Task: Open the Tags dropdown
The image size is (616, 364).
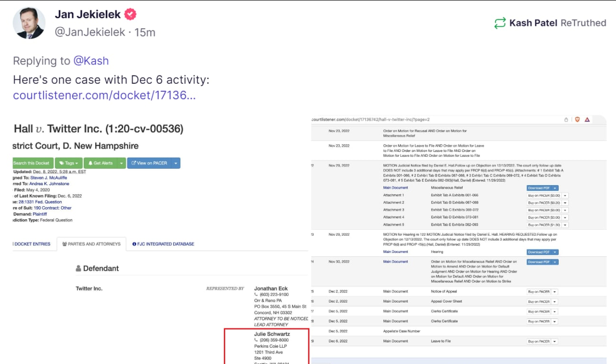Action: click(x=69, y=163)
